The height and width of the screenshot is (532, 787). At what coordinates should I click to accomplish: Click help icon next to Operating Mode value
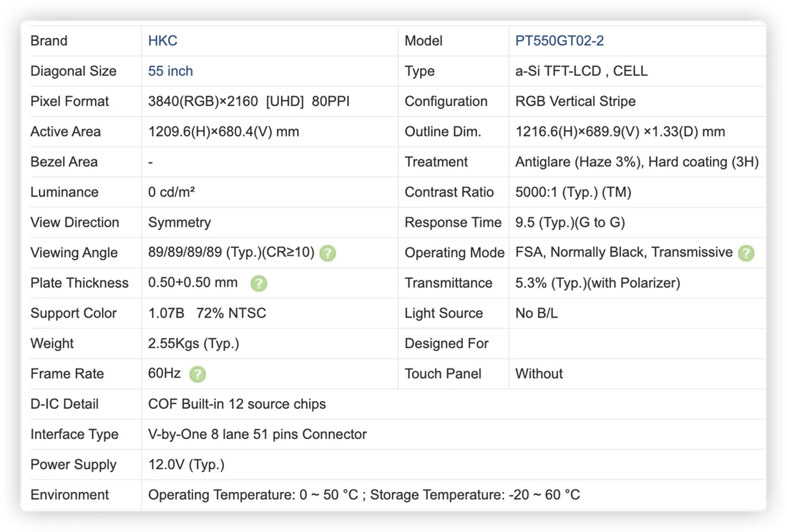point(746,253)
